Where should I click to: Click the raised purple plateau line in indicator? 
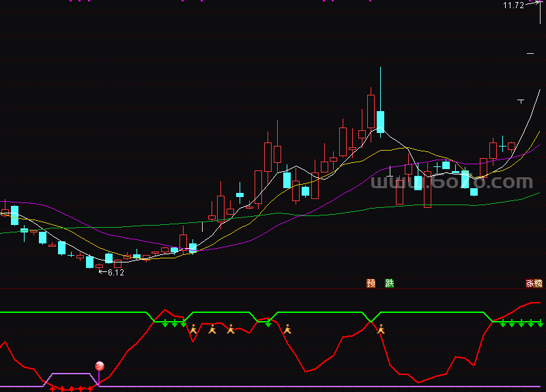click(72, 374)
